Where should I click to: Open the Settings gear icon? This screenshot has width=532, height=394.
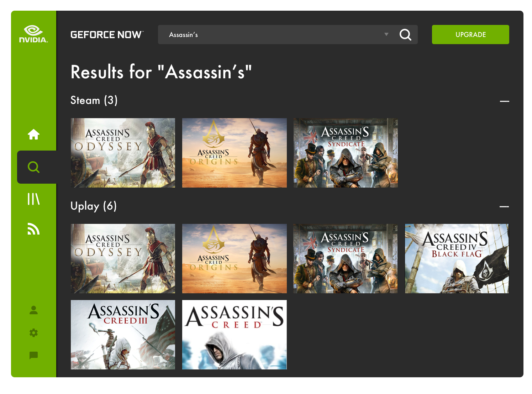pyautogui.click(x=33, y=333)
